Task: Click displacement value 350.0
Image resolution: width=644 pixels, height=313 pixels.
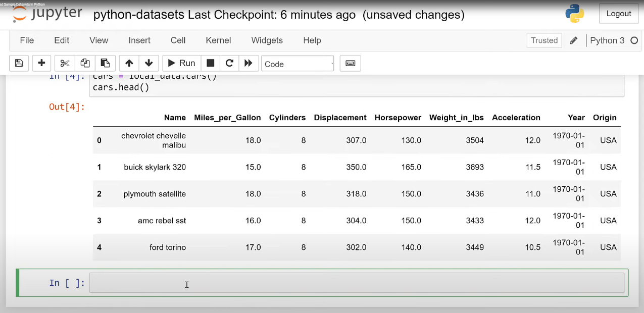Action: coord(356,167)
